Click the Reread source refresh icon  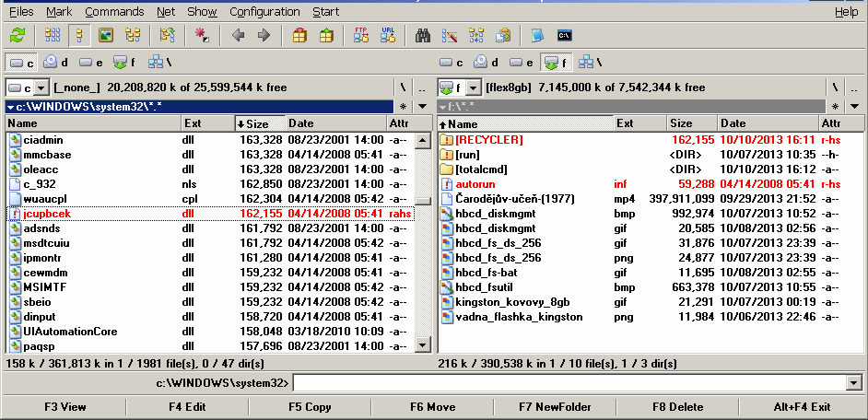[18, 36]
